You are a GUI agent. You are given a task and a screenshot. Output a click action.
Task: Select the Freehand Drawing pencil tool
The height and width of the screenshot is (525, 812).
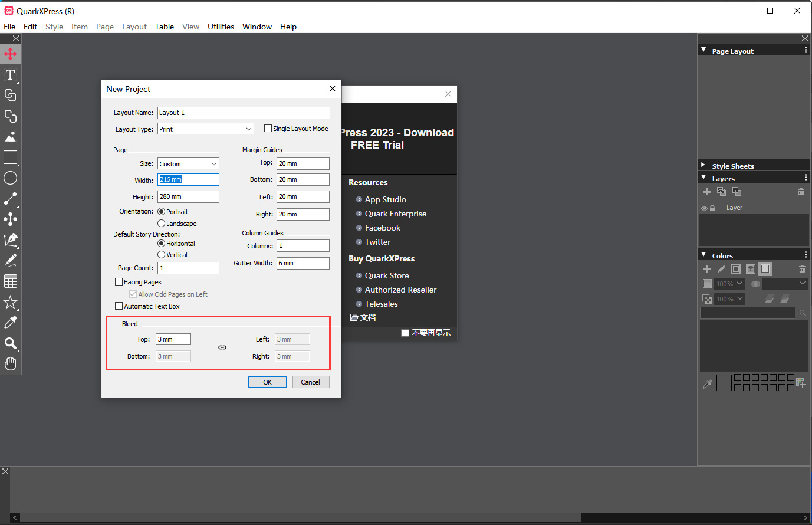click(x=11, y=261)
